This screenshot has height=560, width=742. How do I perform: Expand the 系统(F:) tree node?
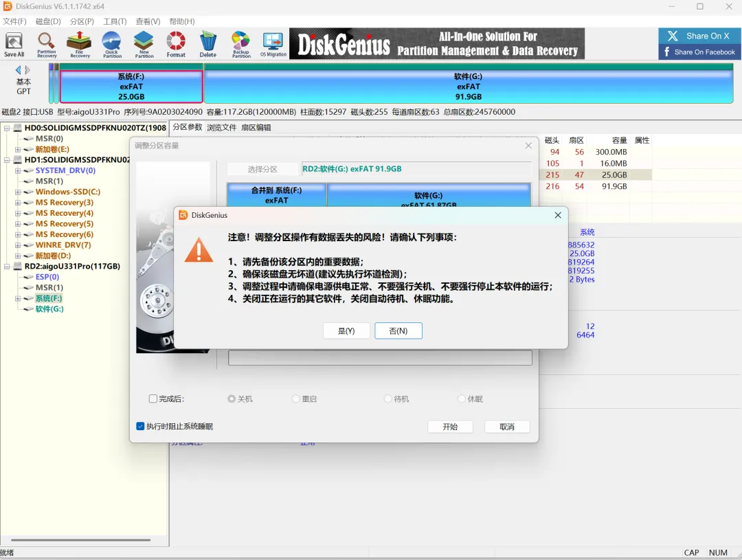(x=18, y=298)
